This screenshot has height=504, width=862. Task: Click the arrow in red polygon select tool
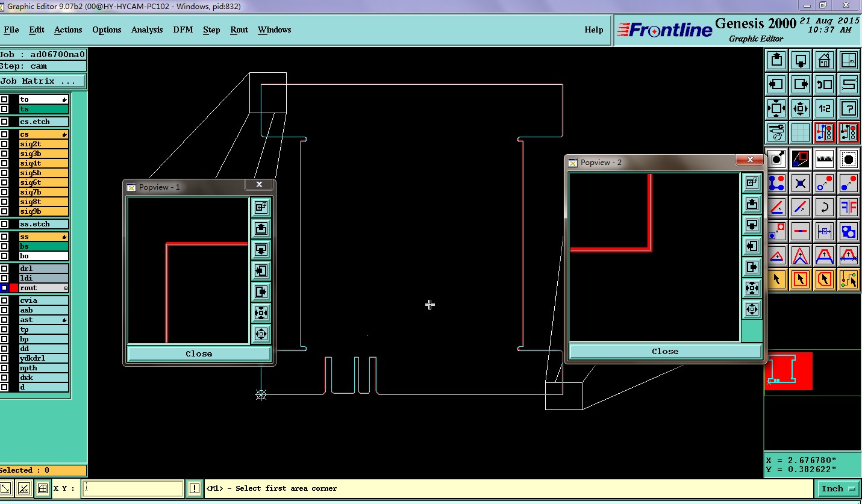click(x=825, y=279)
